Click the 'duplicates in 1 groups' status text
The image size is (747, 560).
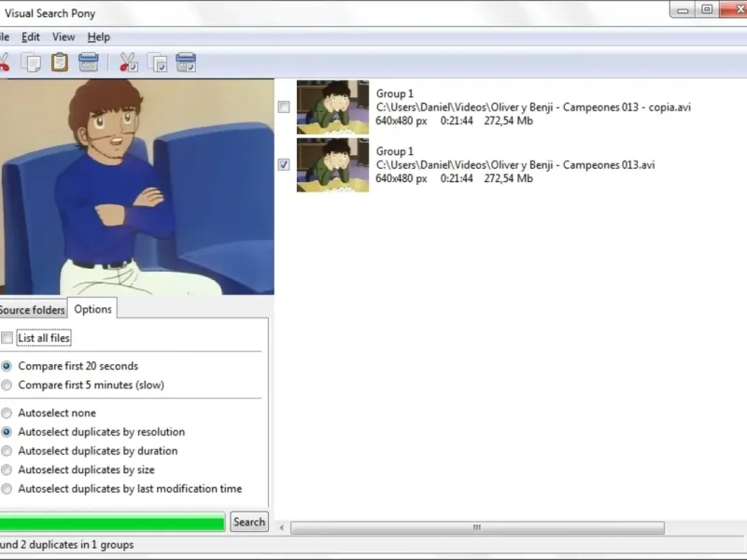(x=81, y=545)
